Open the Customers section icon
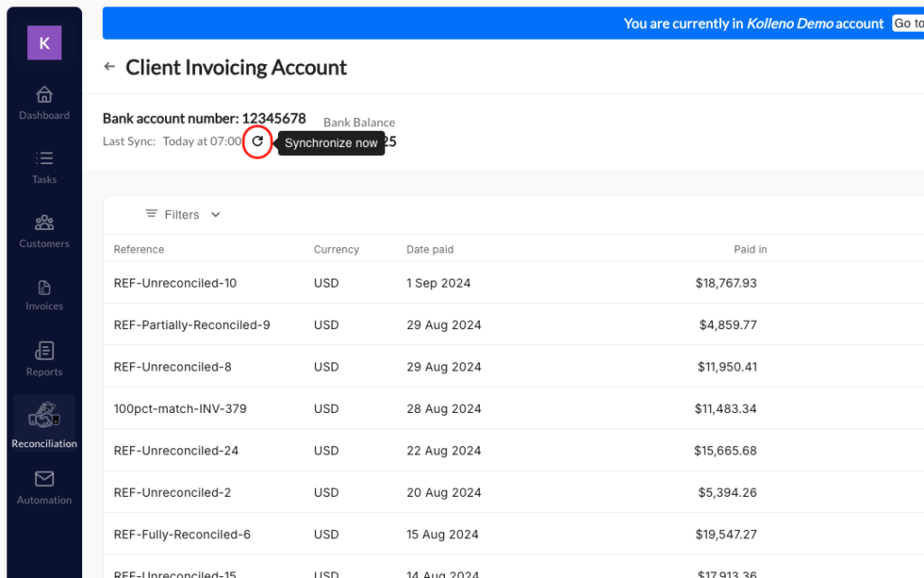Screen dimensions: 924x578 pyautogui.click(x=44, y=223)
